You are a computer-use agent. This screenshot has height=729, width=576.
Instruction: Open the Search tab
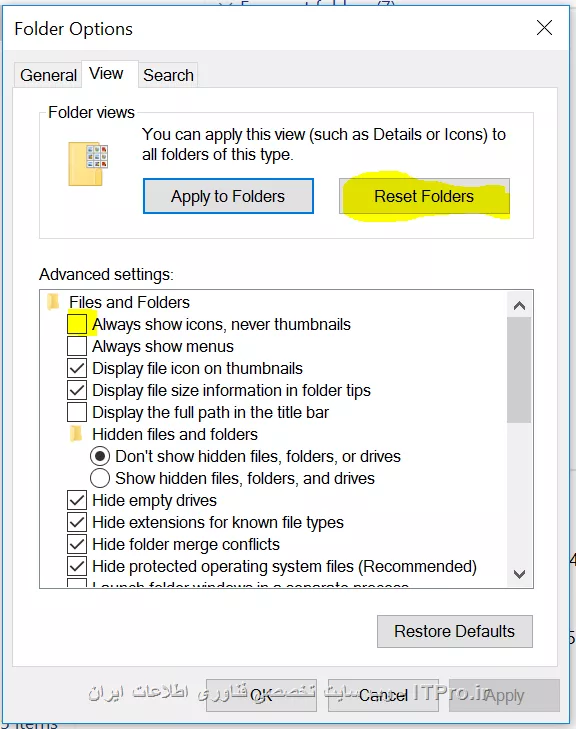(x=168, y=75)
